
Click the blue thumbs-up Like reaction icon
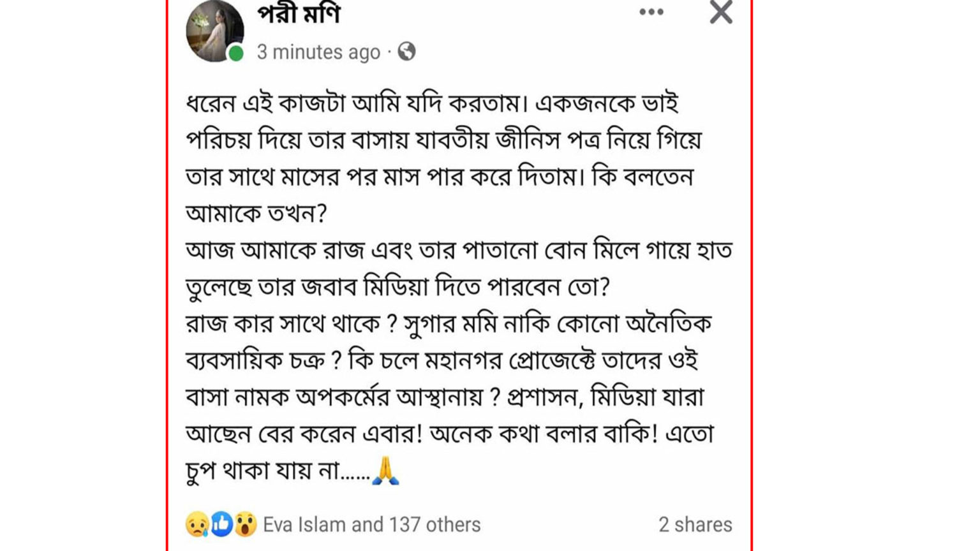[x=221, y=524]
